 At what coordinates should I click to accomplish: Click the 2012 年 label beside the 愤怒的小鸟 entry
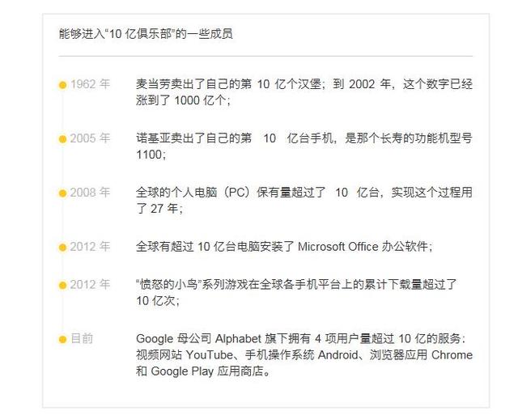89,284
